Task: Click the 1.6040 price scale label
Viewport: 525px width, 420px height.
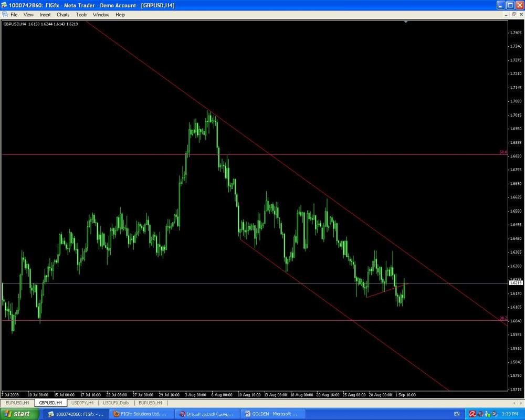Action: coord(516,321)
